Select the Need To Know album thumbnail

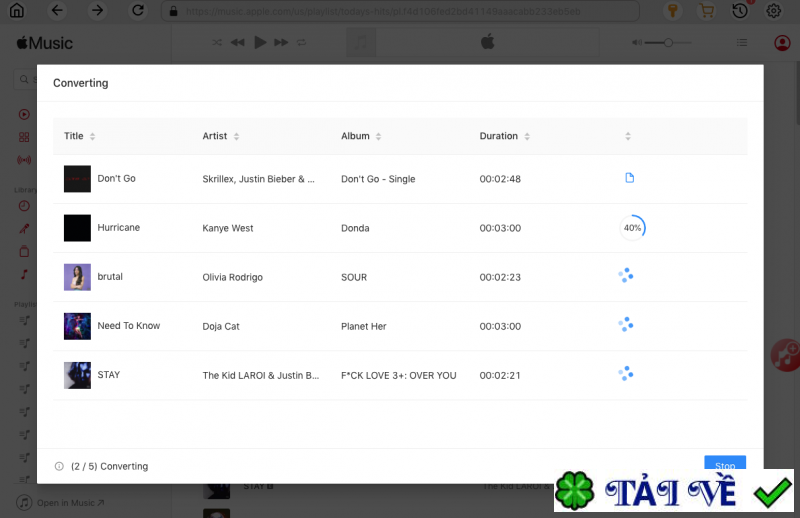click(77, 326)
